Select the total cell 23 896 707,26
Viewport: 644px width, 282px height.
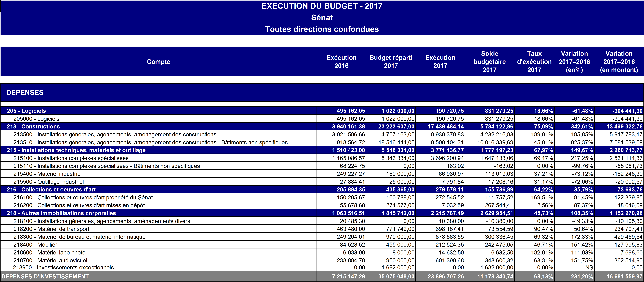pyautogui.click(x=446, y=277)
